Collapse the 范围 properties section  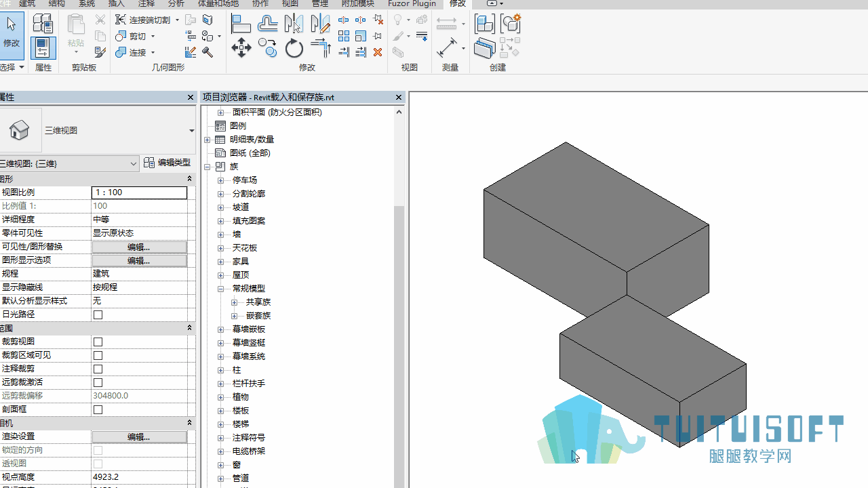(189, 328)
